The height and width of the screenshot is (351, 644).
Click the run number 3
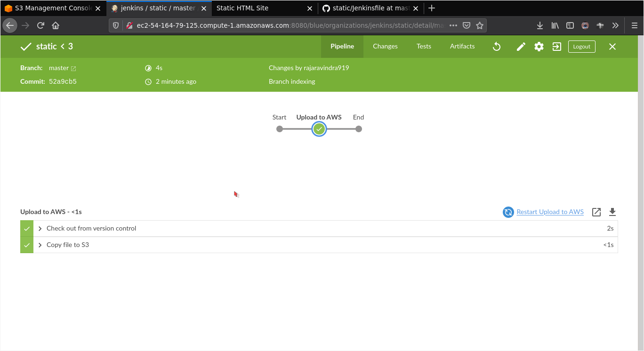coord(71,46)
